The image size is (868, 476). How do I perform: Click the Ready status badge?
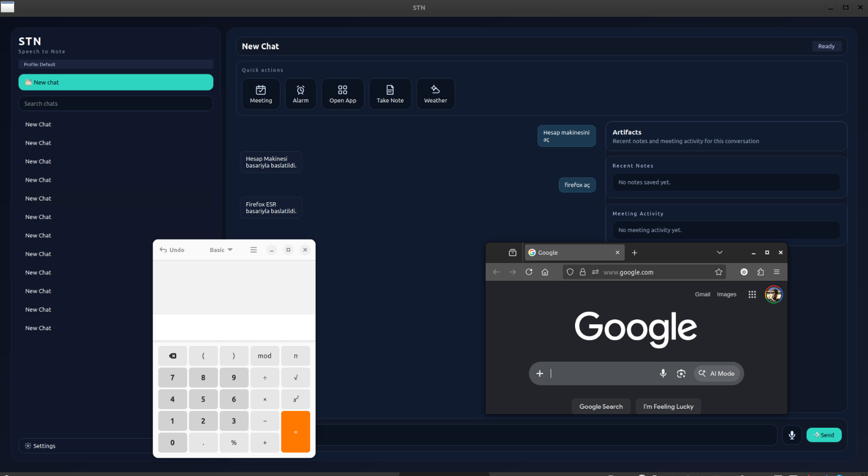pos(827,47)
